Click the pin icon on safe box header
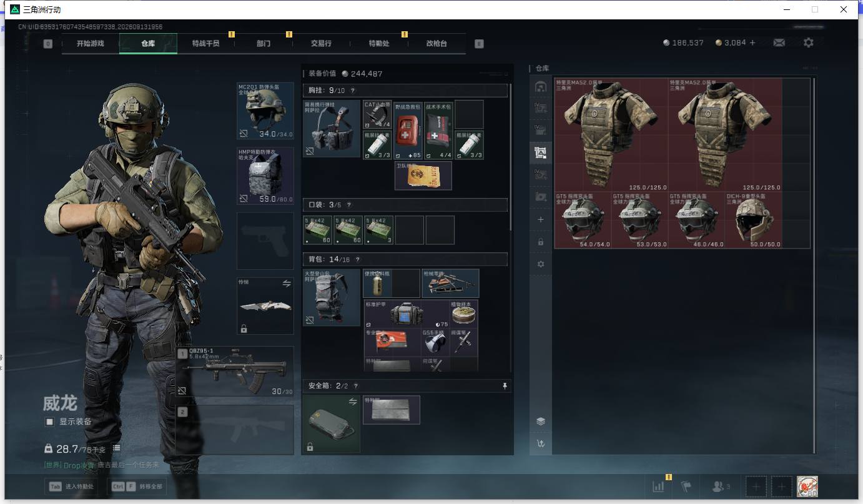This screenshot has height=504, width=863. point(505,387)
